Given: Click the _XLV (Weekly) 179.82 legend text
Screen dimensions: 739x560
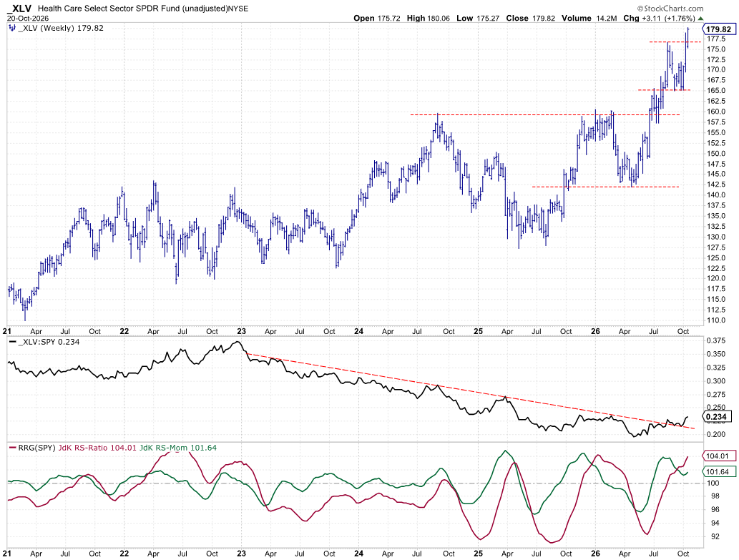Looking at the screenshot, I should [61, 29].
